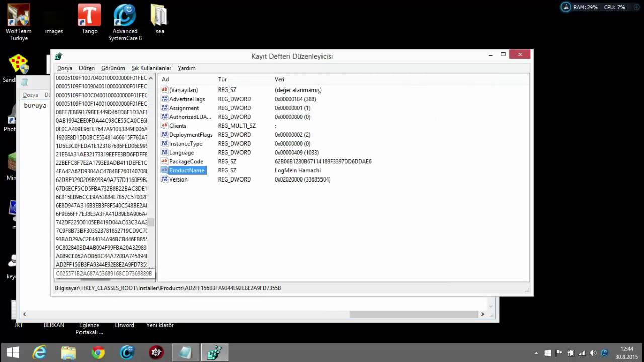Open Advanced SystemCare 8 desktop icon
The image size is (644, 362).
point(125,23)
